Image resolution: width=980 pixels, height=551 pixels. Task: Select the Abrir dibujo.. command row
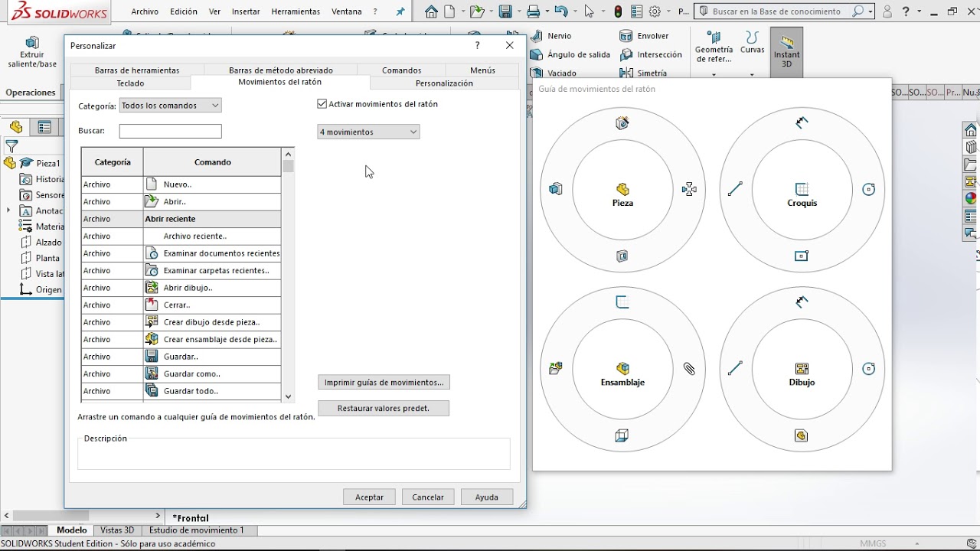181,288
